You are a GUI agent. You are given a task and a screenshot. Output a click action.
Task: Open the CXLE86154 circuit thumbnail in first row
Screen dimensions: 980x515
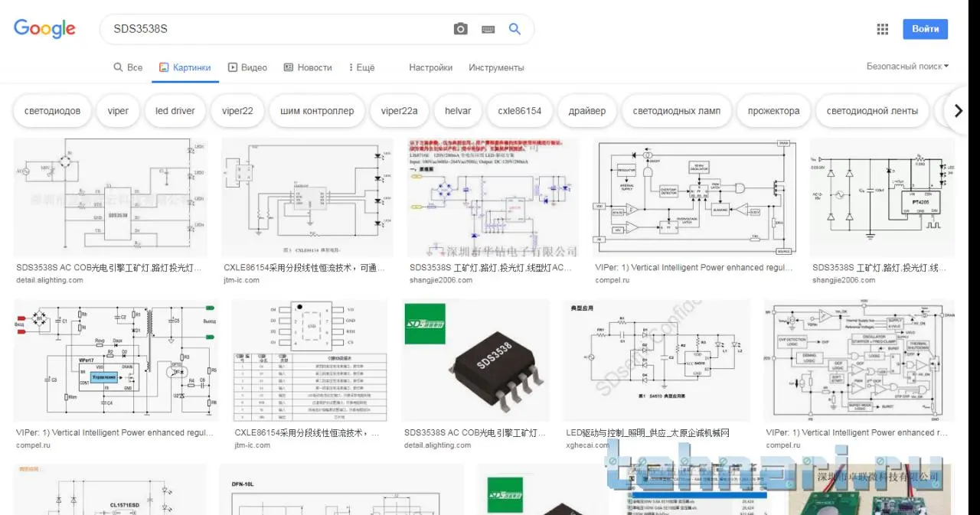(307, 197)
